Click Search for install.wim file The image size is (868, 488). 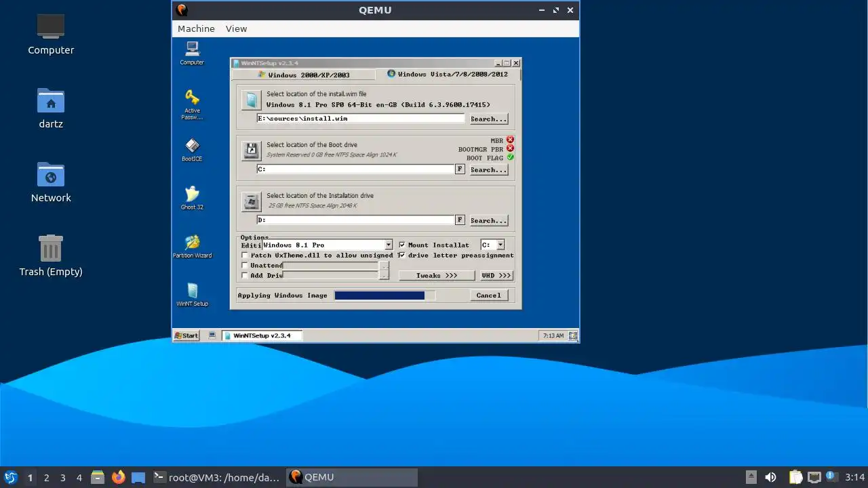click(x=488, y=119)
